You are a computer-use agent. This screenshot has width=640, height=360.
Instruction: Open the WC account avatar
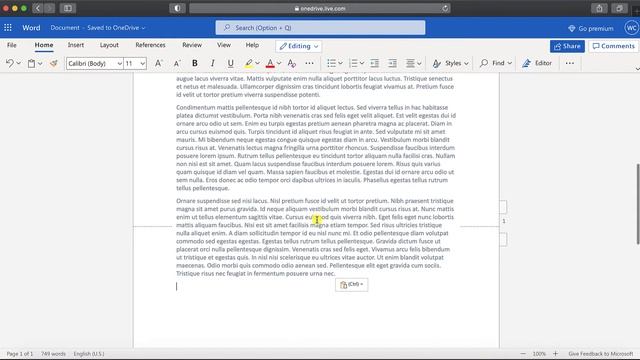point(631,28)
